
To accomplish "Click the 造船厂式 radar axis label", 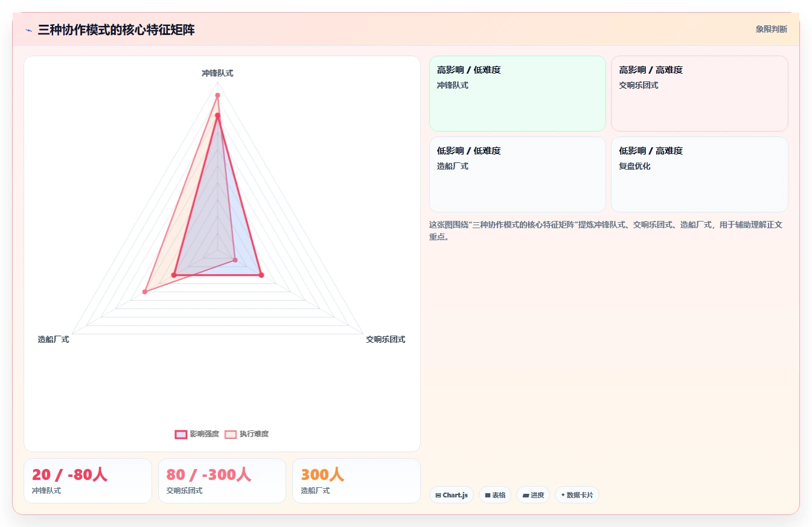I will pyautogui.click(x=53, y=339).
